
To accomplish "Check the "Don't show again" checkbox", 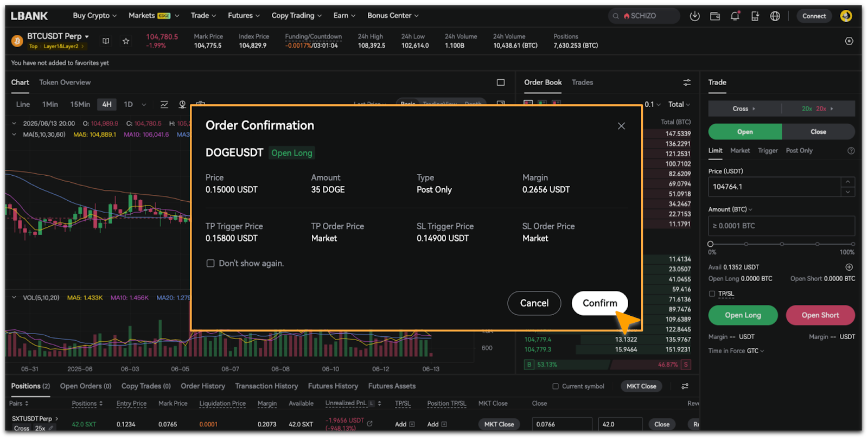I will (210, 264).
